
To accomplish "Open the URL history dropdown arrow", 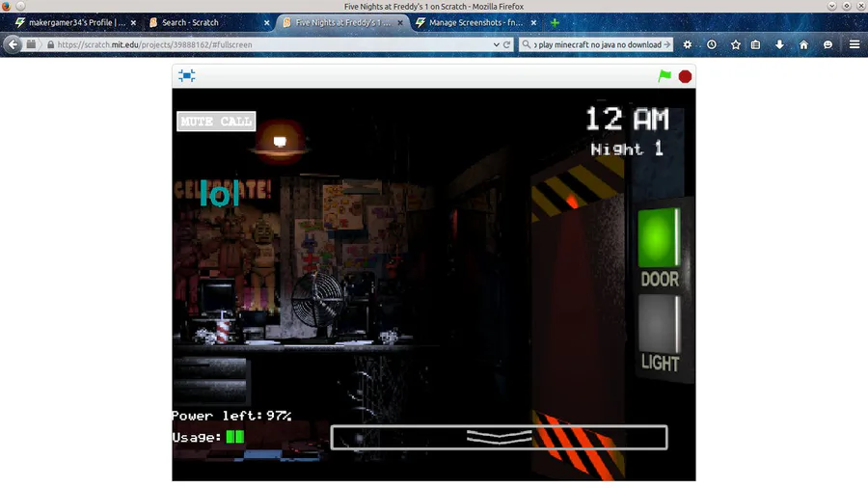I will (496, 44).
